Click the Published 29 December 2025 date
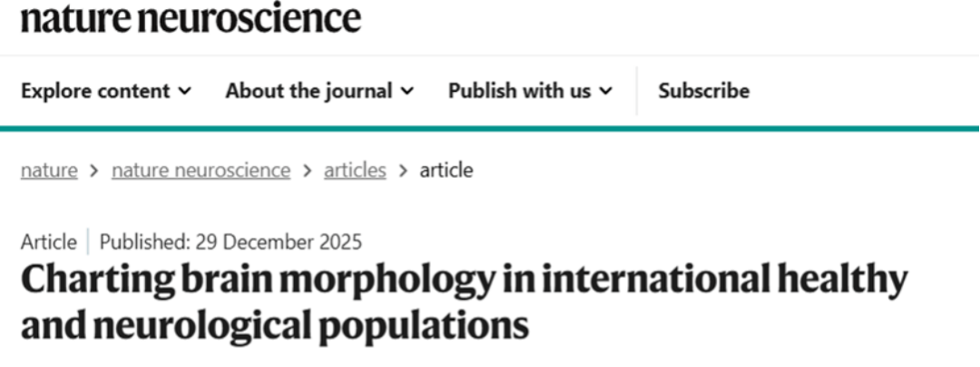This screenshot has height=367, width=980. (x=230, y=243)
